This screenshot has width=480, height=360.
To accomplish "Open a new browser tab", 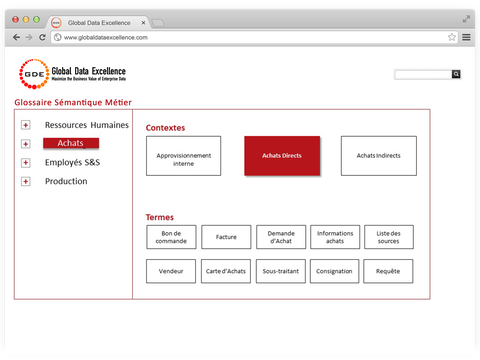I will (x=158, y=23).
